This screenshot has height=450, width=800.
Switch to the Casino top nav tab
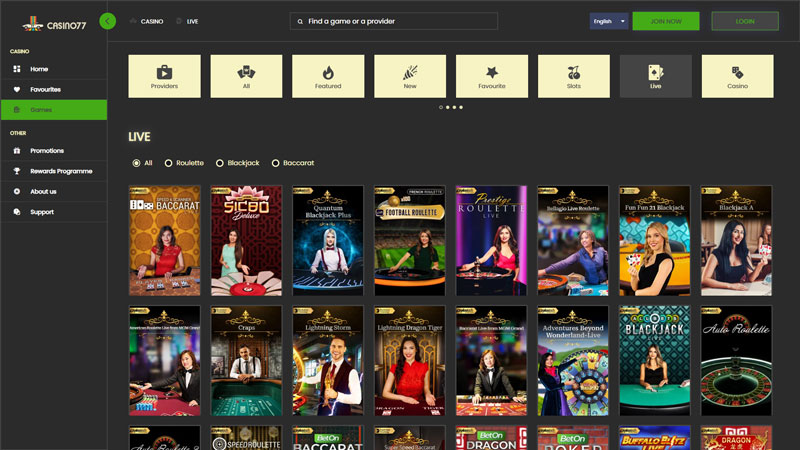click(x=147, y=21)
